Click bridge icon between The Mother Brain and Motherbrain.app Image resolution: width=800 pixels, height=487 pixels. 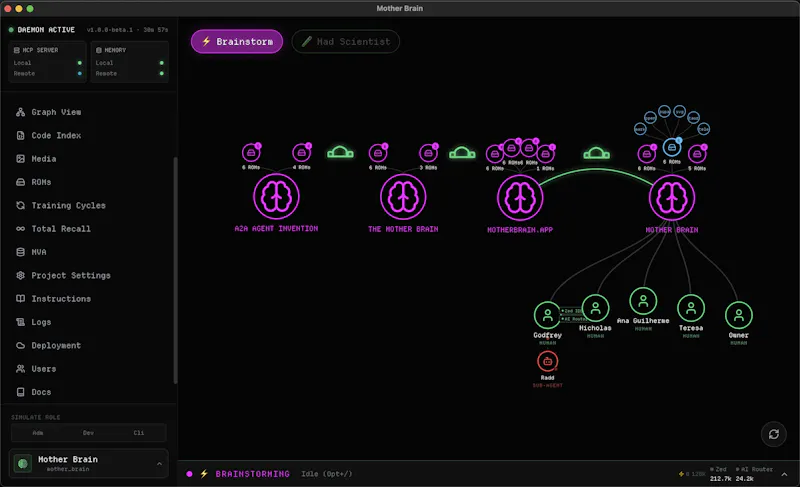tap(462, 152)
